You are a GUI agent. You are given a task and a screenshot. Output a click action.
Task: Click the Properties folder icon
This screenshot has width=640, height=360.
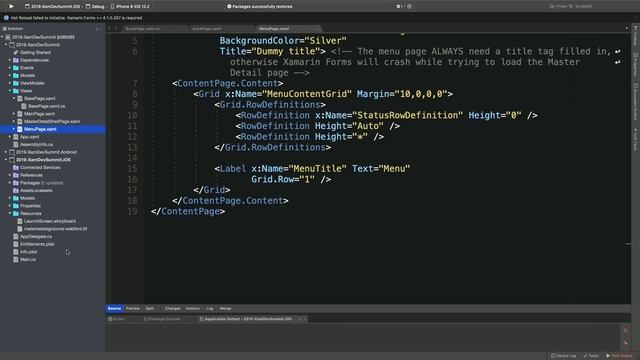pyautogui.click(x=16, y=206)
